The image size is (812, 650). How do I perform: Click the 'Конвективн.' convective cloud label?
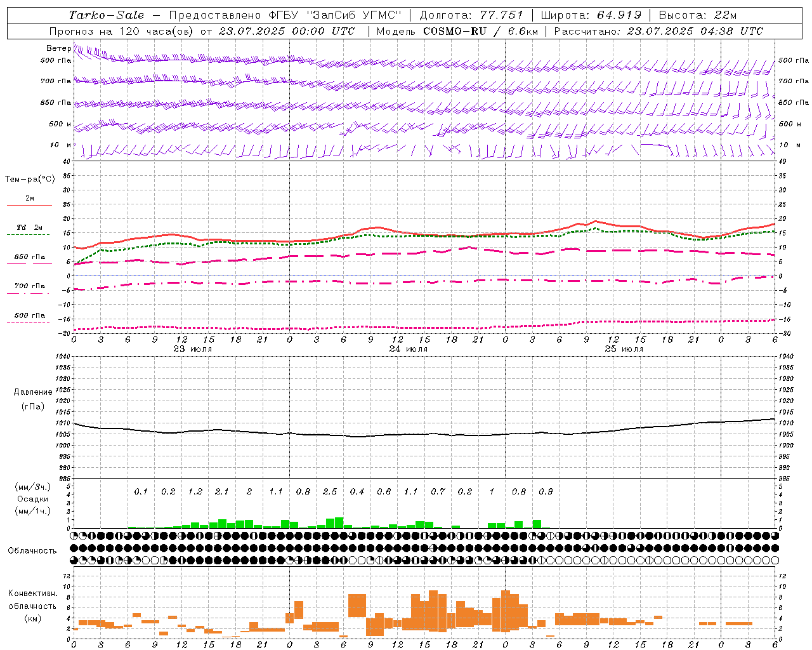(x=33, y=594)
